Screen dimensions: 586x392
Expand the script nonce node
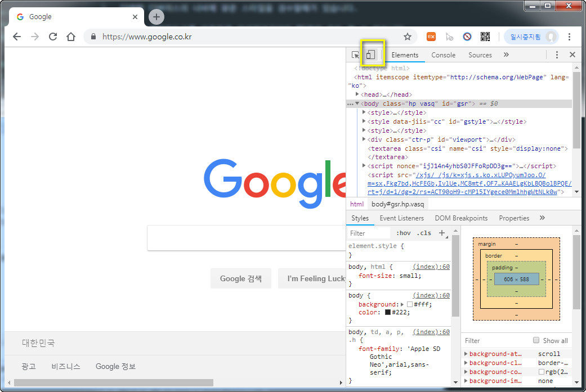(x=364, y=166)
